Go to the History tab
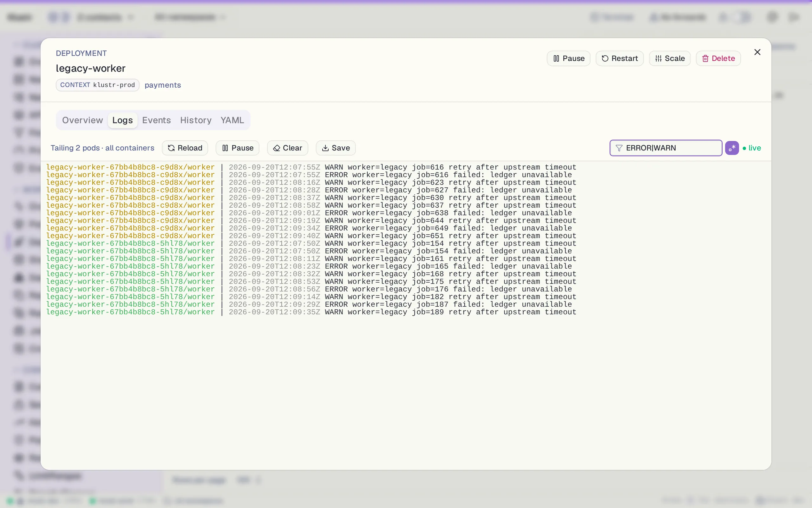Screen dimensions: 812x508 [196, 120]
